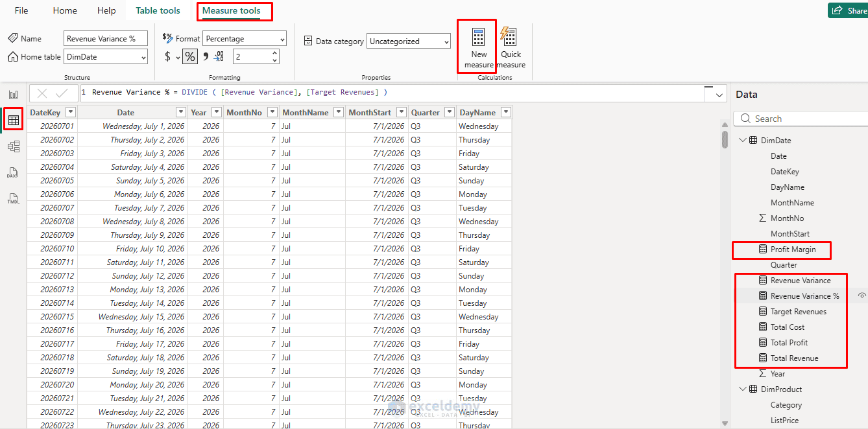
Task: Open the Measure tools tab
Action: point(232,11)
